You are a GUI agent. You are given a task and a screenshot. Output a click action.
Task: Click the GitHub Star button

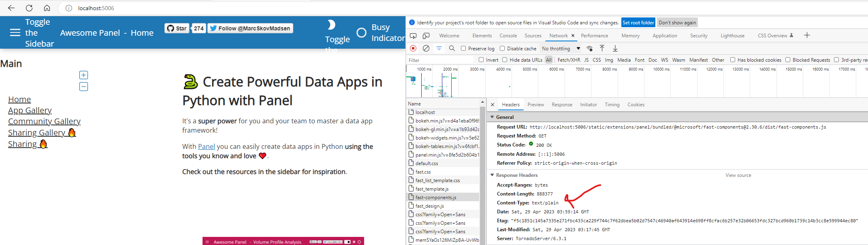pyautogui.click(x=177, y=28)
